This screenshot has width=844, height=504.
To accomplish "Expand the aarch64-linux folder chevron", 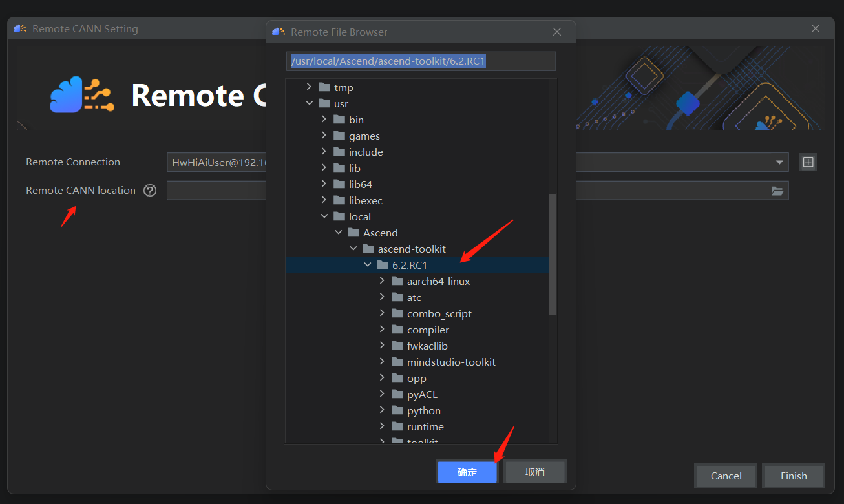I will pyautogui.click(x=382, y=281).
